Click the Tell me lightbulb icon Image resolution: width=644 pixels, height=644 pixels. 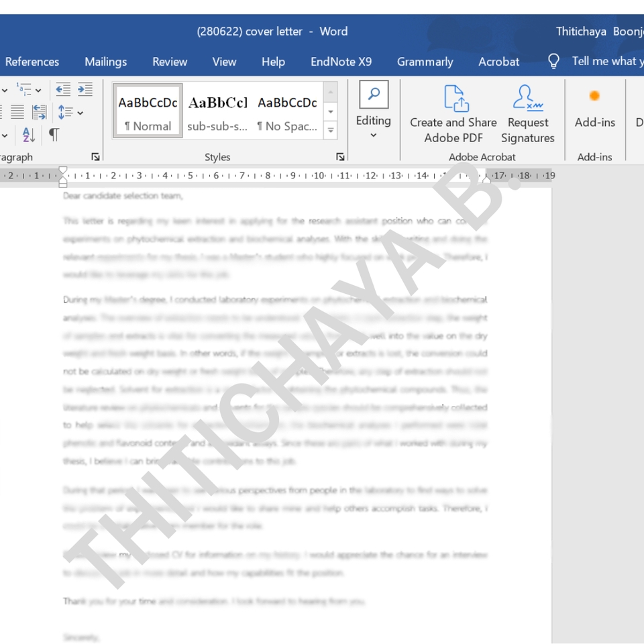[x=553, y=61]
